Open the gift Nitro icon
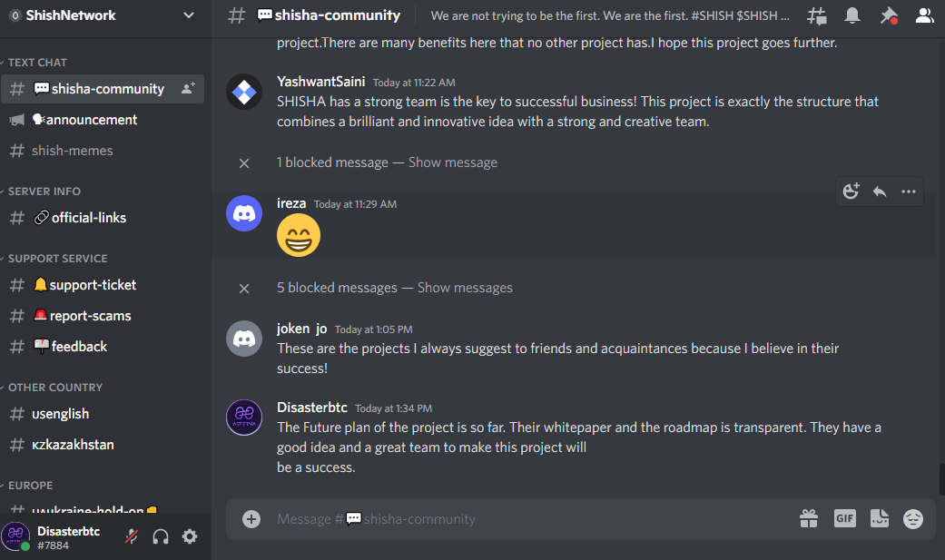 point(809,518)
